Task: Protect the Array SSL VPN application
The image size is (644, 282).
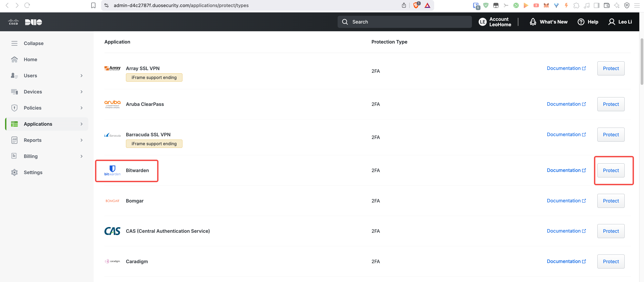Action: pos(611,68)
